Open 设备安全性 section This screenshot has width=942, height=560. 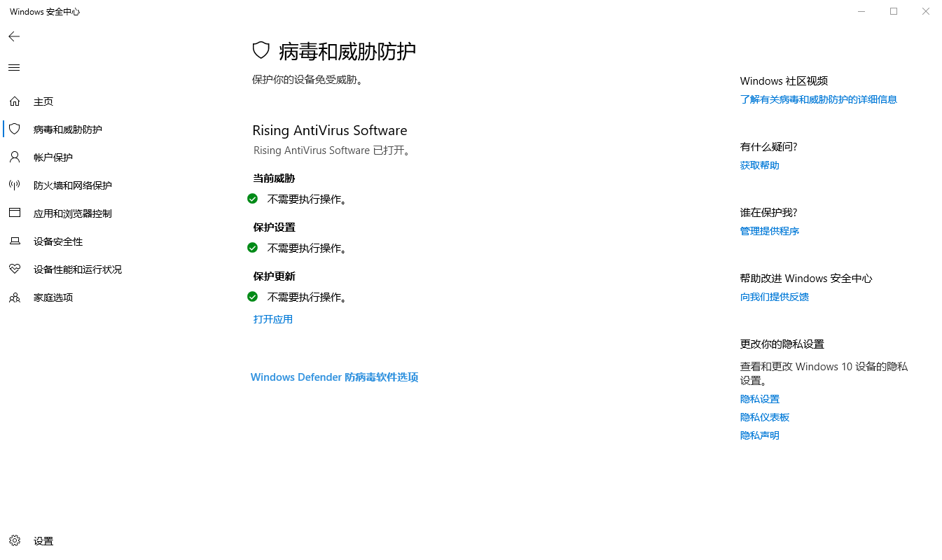58,241
